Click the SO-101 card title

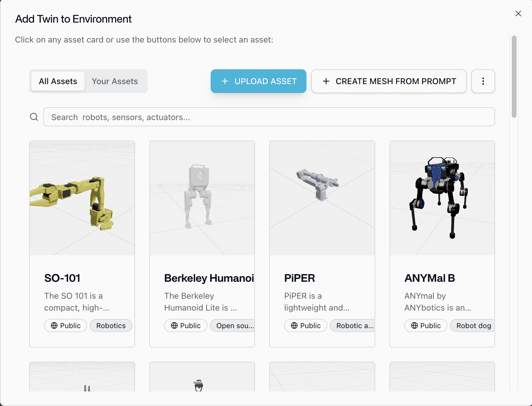(62, 278)
